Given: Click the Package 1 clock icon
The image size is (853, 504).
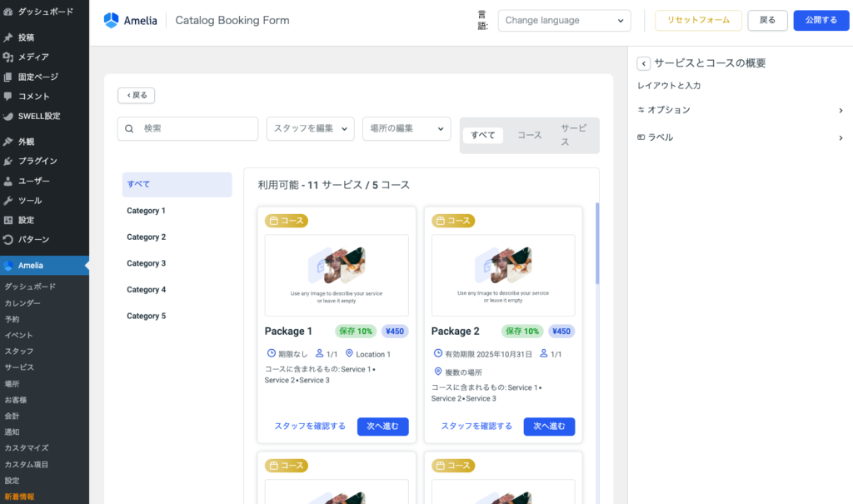Looking at the screenshot, I should [x=271, y=354].
